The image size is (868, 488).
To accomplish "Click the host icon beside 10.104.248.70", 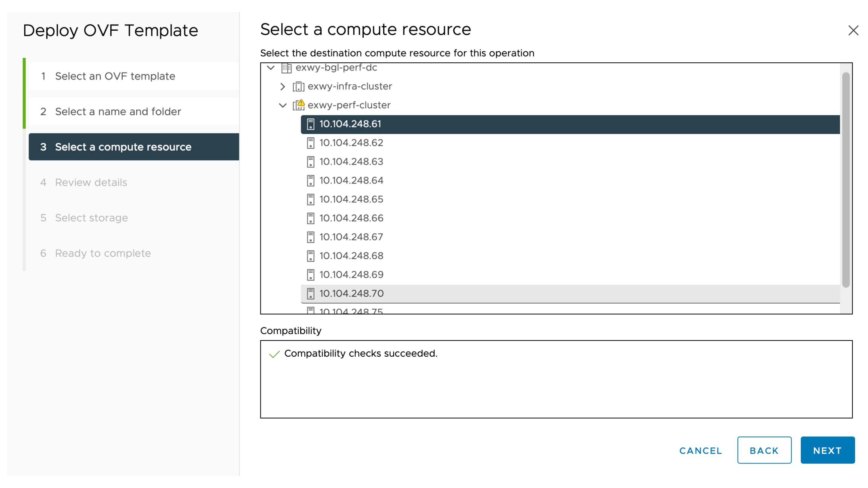I will coord(310,293).
